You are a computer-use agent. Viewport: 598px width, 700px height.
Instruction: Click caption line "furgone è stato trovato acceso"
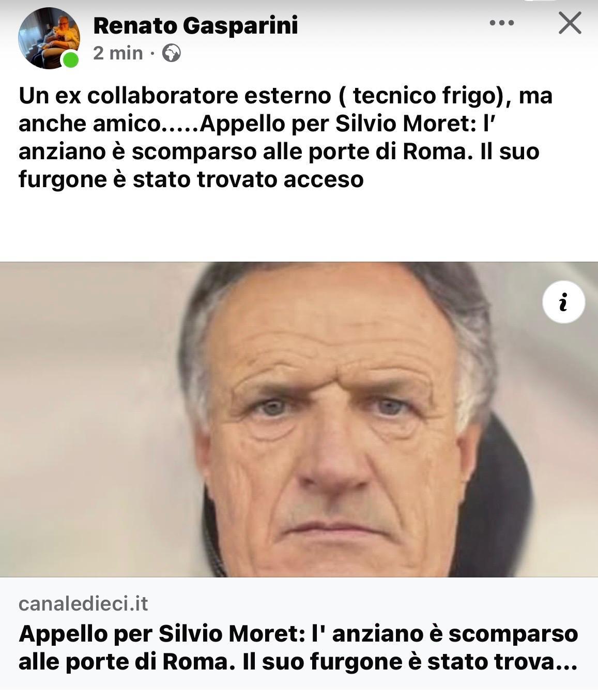coord(191,179)
